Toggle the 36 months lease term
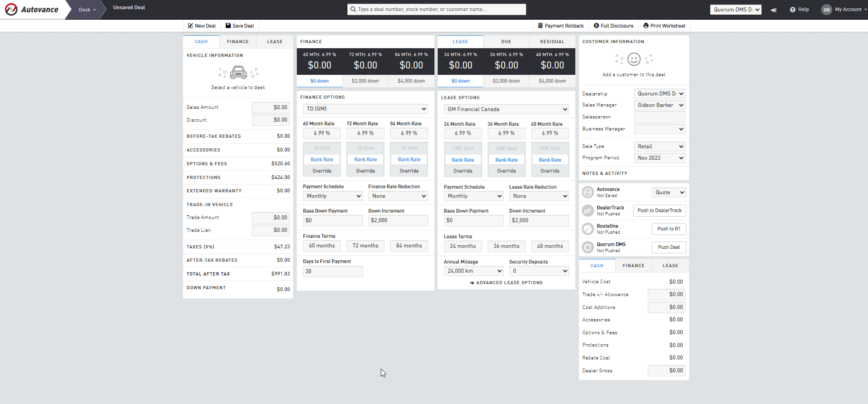 [x=506, y=246]
